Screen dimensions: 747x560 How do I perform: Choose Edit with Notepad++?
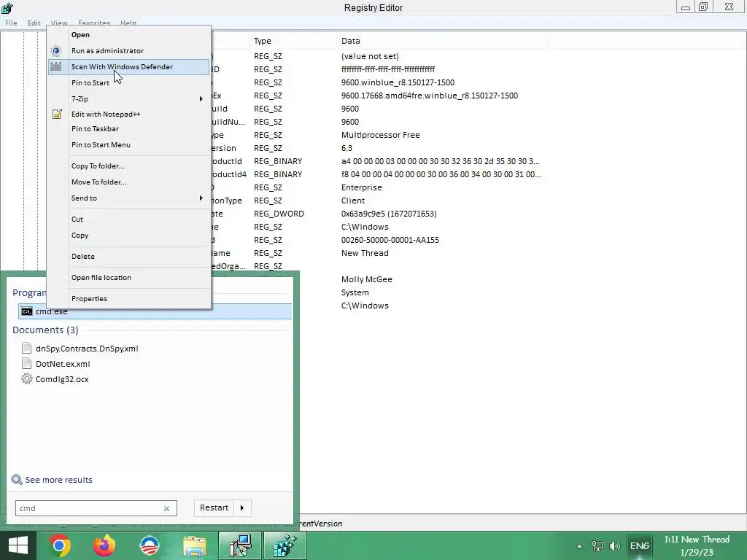pyautogui.click(x=106, y=114)
